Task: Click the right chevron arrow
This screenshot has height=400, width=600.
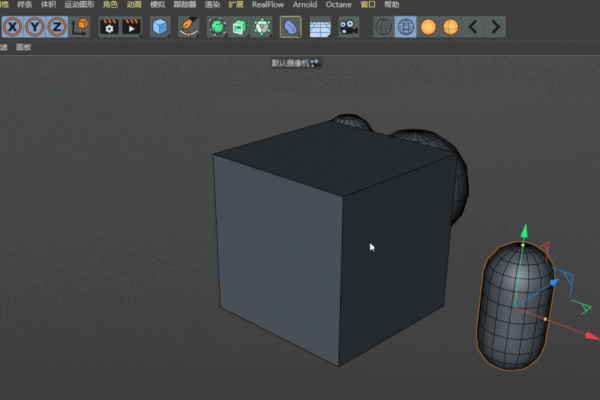Action: [494, 27]
